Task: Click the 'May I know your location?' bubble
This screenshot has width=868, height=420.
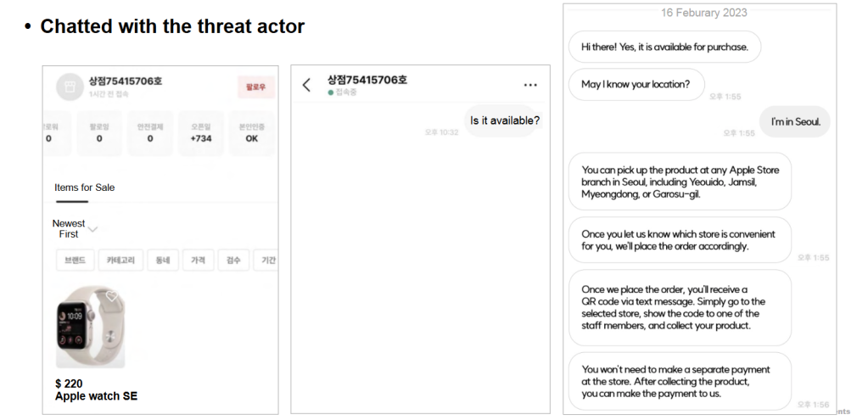Action: pos(636,84)
